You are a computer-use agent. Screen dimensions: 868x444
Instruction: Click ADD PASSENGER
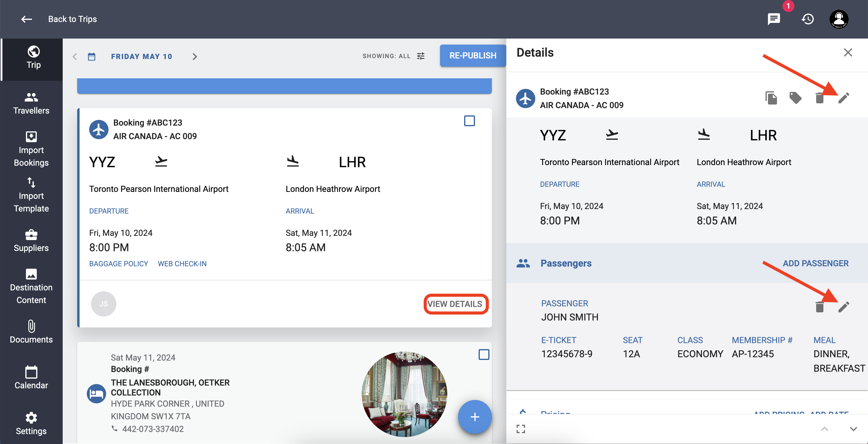click(x=816, y=264)
